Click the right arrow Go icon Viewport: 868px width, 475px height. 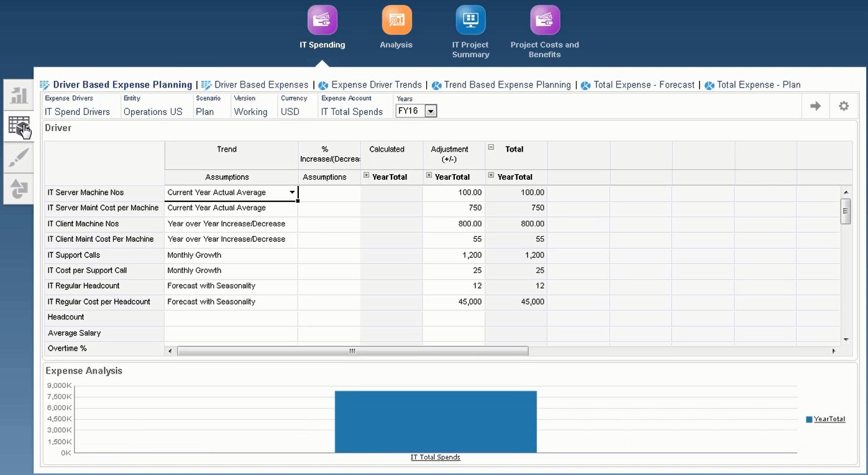(x=815, y=106)
